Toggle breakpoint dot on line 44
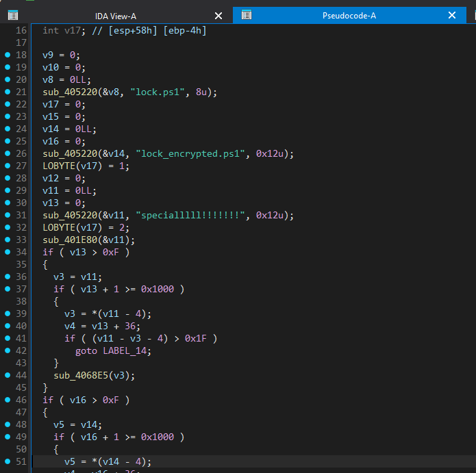 [8, 375]
